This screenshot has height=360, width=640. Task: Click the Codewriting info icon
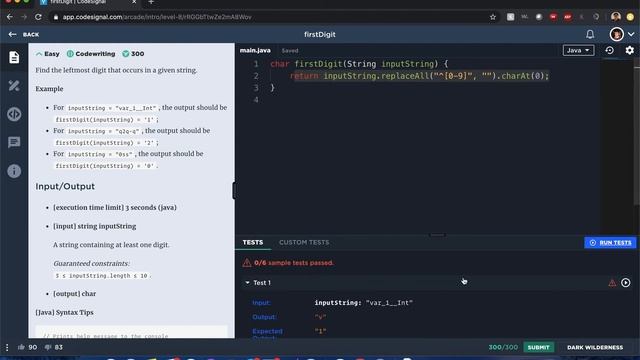click(70, 54)
